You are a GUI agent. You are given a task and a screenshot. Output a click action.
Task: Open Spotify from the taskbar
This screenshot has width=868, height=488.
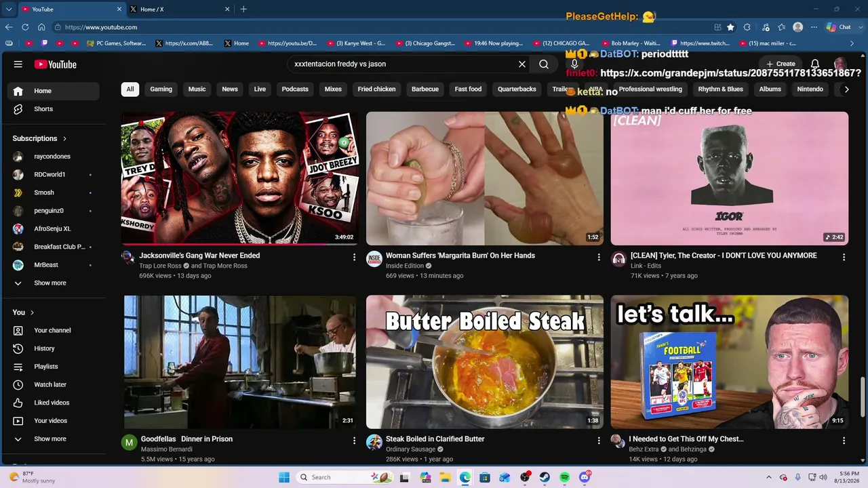(x=565, y=477)
